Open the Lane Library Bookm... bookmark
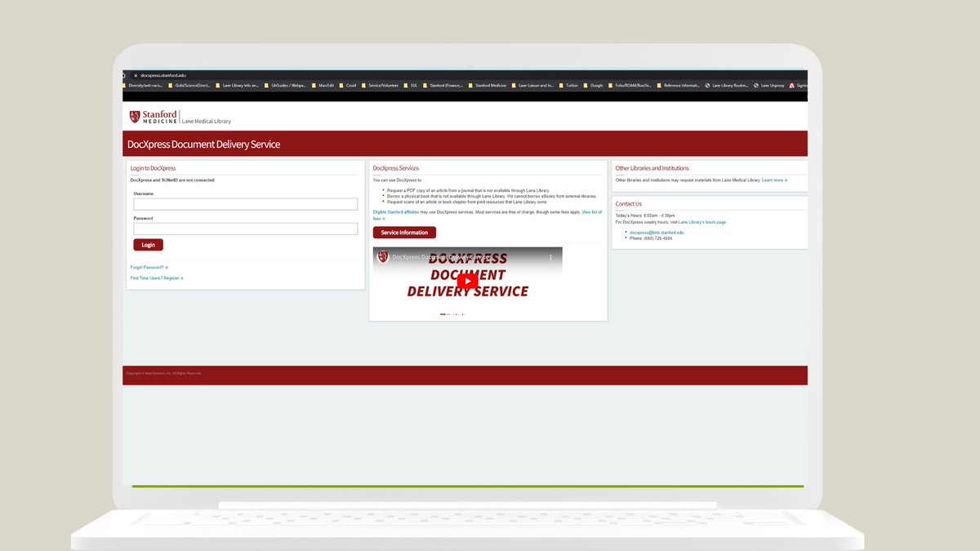This screenshot has height=551, width=980. point(727,85)
